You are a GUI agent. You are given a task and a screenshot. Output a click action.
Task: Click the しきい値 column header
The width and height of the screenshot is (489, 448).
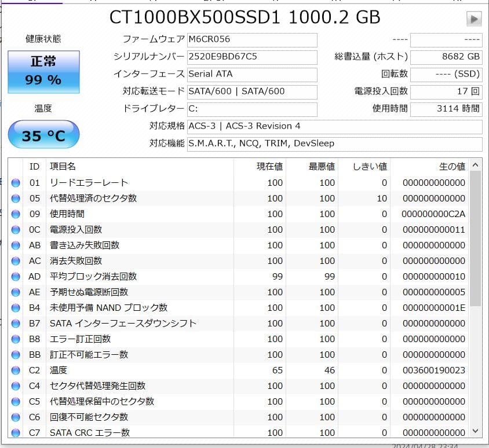[364, 166]
